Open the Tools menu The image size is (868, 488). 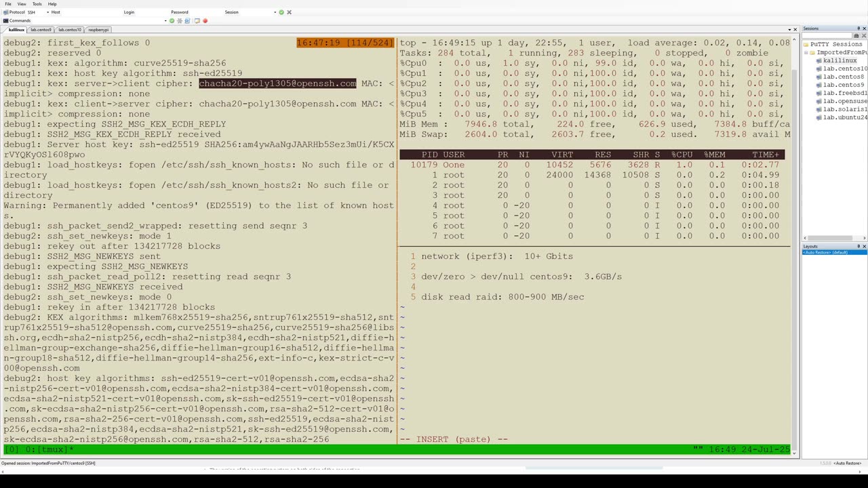[x=37, y=4]
